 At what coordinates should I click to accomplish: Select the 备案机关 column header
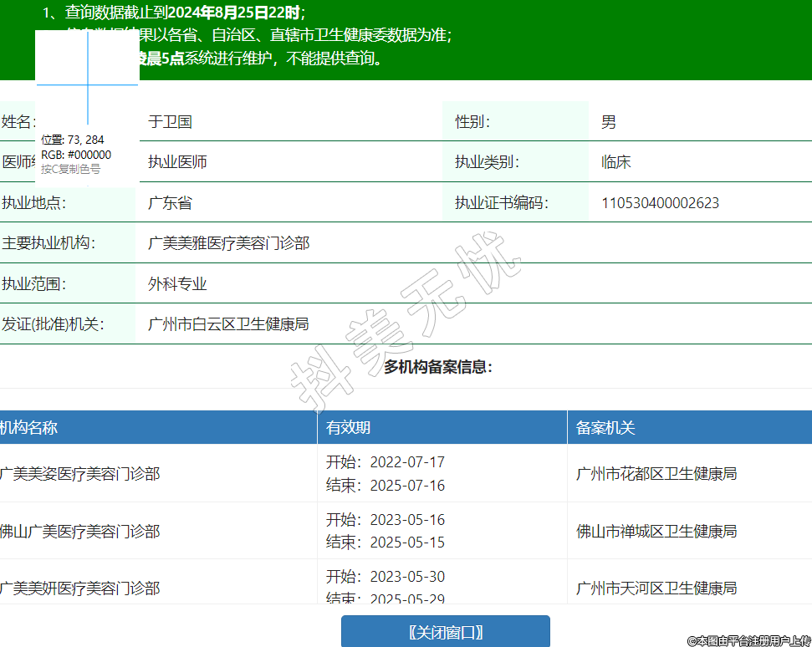pos(605,428)
